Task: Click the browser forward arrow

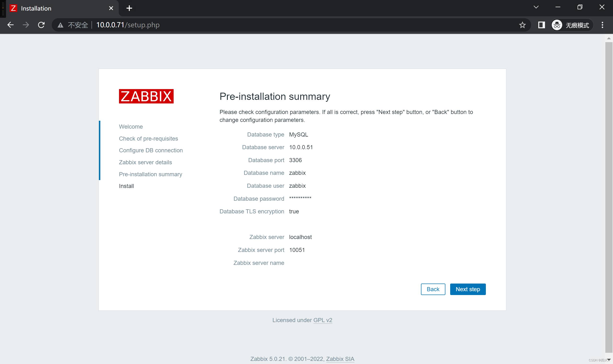Action: [26, 25]
